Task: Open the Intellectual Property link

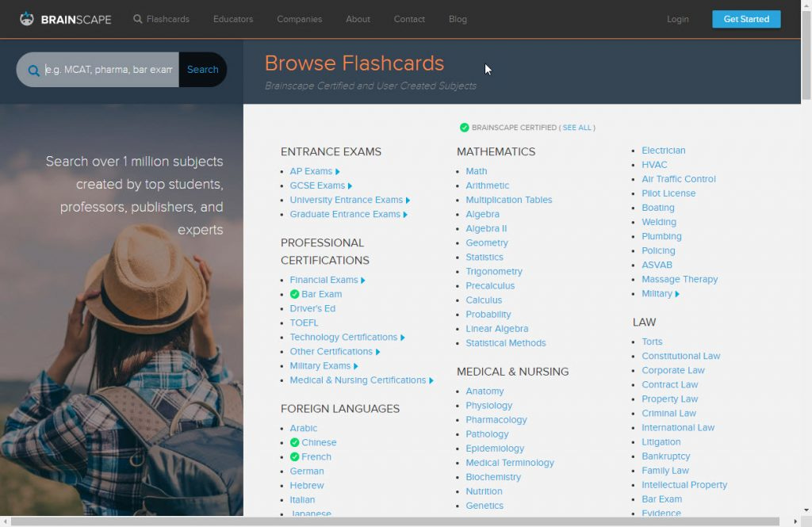Action: [684, 485]
